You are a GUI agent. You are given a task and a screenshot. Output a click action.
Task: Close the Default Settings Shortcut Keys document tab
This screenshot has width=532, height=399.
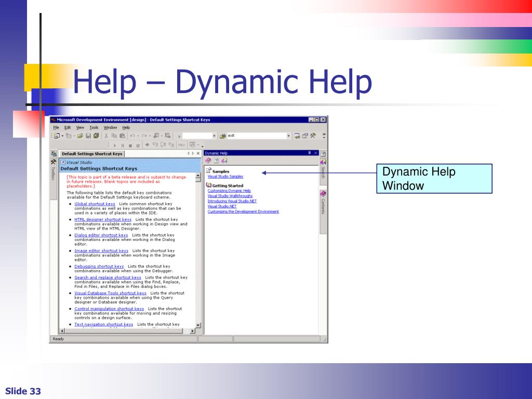(198, 153)
